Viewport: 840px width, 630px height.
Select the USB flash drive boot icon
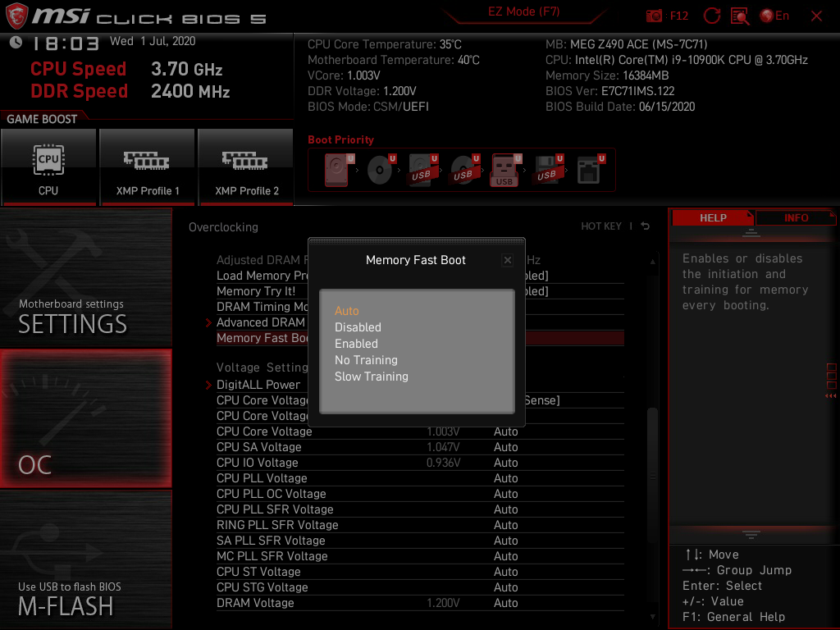click(x=505, y=168)
